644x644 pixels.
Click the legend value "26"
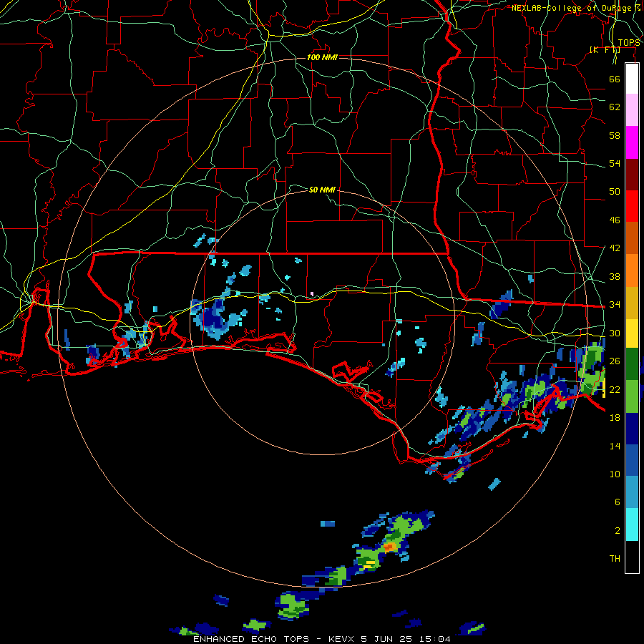coord(615,361)
